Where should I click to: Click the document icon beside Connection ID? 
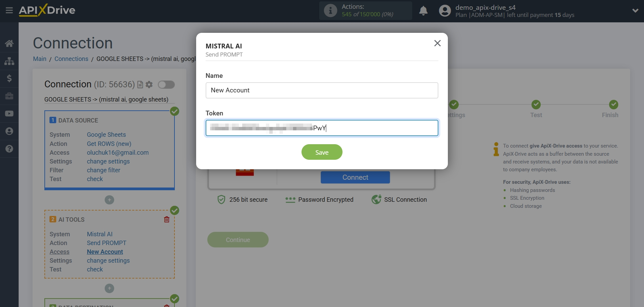point(140,85)
